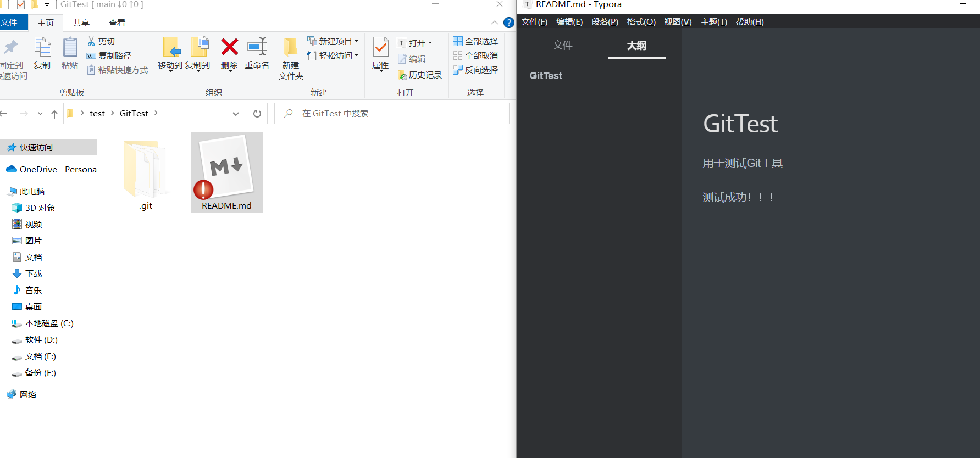Open the blue help question mark icon

[509, 23]
